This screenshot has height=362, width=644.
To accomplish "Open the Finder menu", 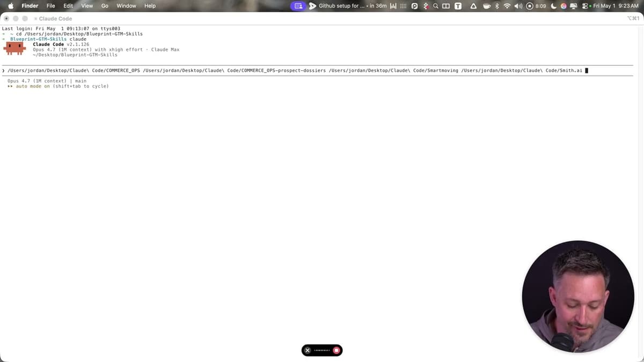I will pos(30,6).
